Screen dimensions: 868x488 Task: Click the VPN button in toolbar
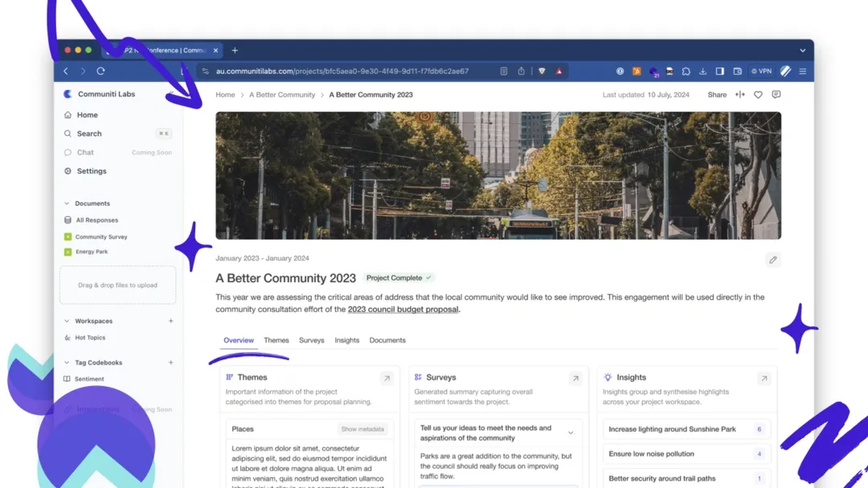click(762, 71)
